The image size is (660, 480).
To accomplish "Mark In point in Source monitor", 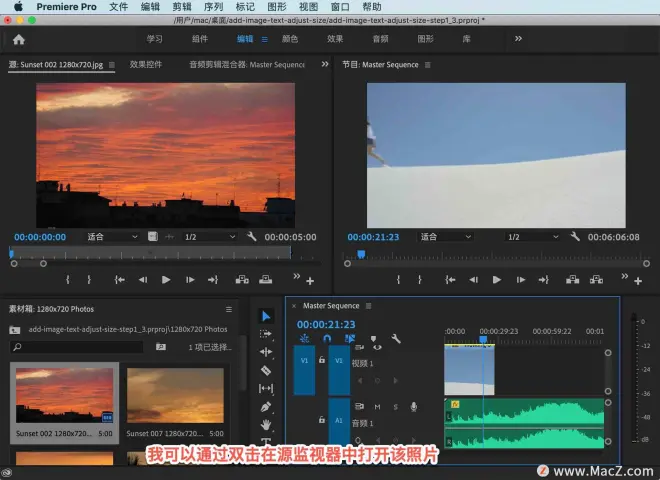I will 68,280.
